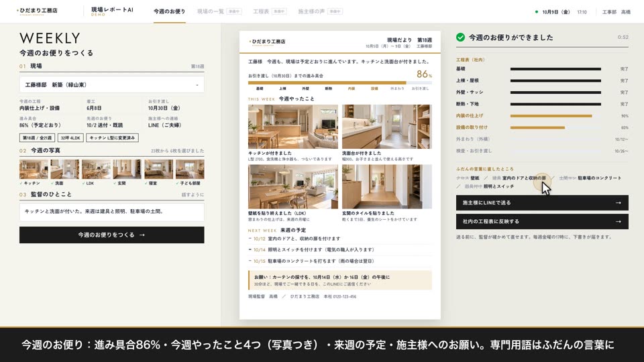Click the 32坪 4LDK tag
The width and height of the screenshot is (644, 362).
[70, 138]
